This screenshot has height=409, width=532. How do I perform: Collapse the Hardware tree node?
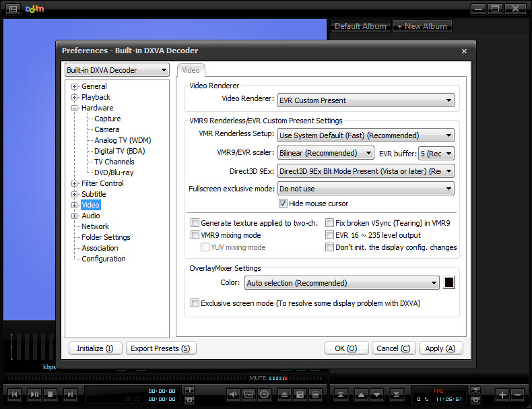pos(74,108)
